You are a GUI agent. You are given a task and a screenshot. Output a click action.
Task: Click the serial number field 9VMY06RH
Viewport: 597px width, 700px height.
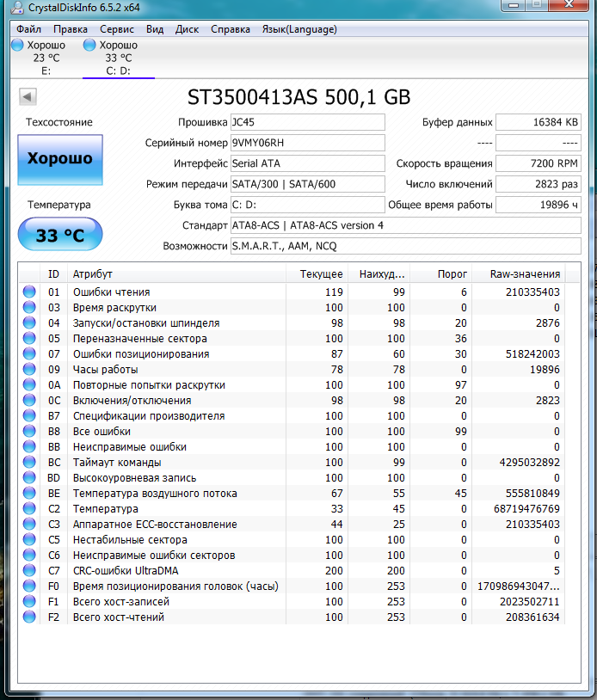pyautogui.click(x=308, y=143)
